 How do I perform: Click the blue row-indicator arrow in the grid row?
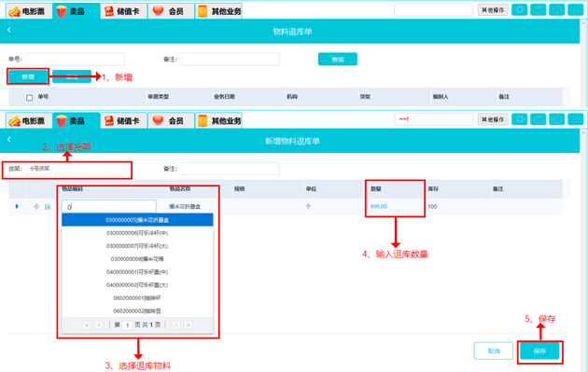[17, 206]
